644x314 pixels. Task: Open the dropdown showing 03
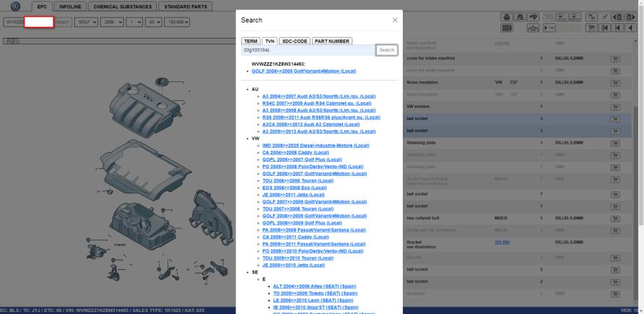[x=154, y=22]
